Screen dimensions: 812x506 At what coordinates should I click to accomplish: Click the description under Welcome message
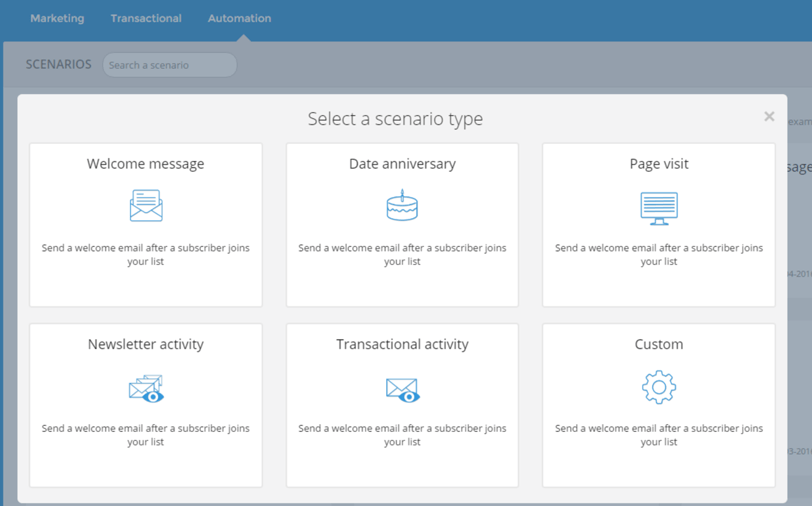[146, 254]
